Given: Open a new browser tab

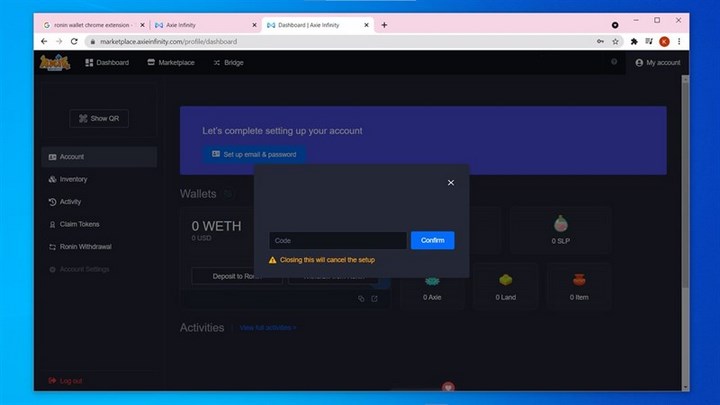Looking at the screenshot, I should (x=385, y=25).
